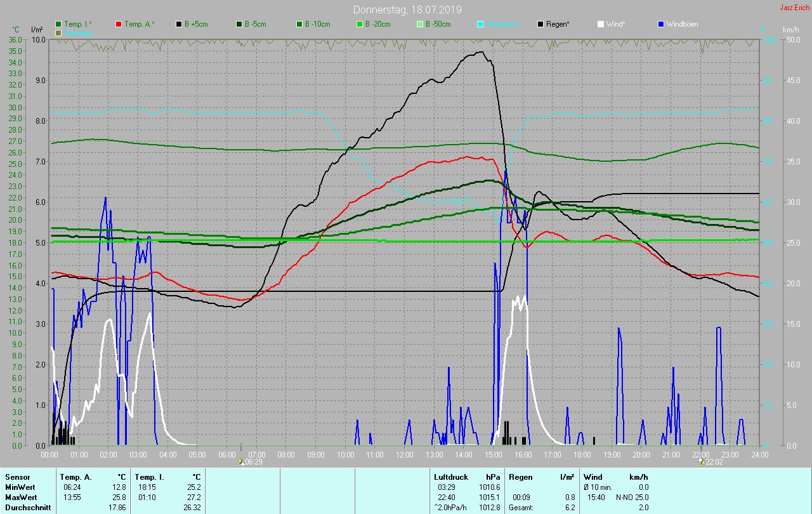This screenshot has width=812, height=514.
Task: Click the 'B -10cm' legend label
Action: [x=318, y=24]
